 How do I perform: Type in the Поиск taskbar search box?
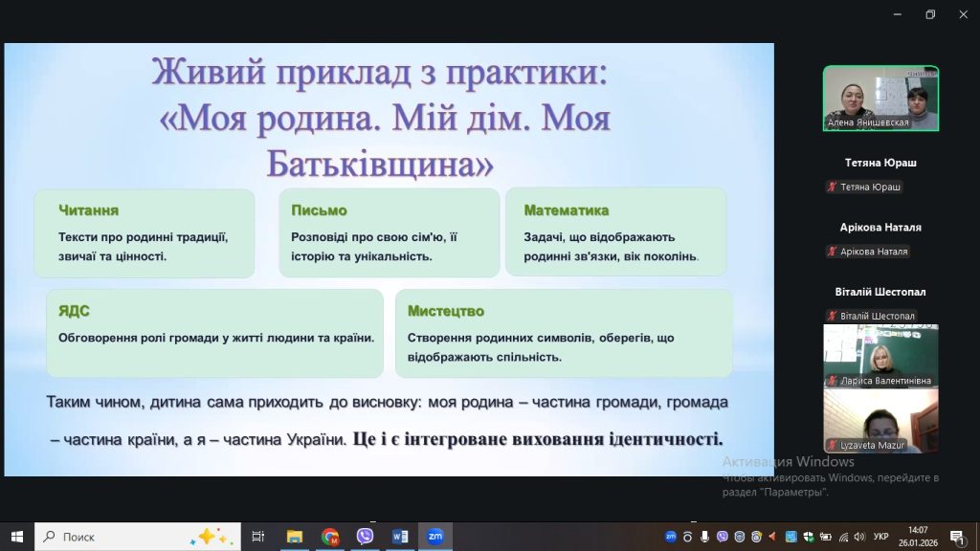click(124, 537)
